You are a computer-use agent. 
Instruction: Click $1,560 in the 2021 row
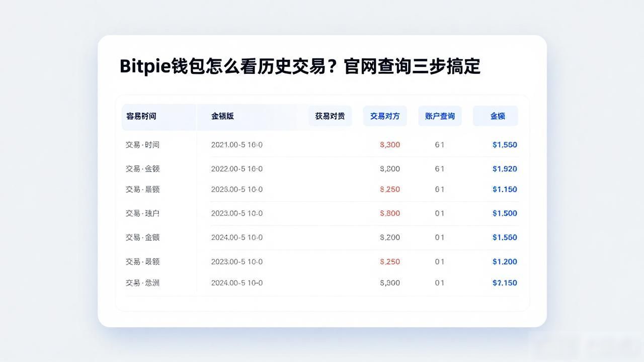tap(505, 145)
